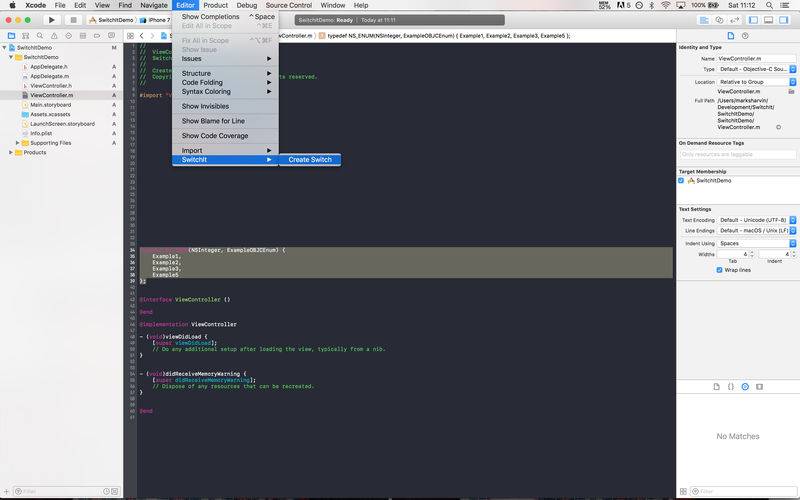Hide the right utilities panel

click(783, 20)
